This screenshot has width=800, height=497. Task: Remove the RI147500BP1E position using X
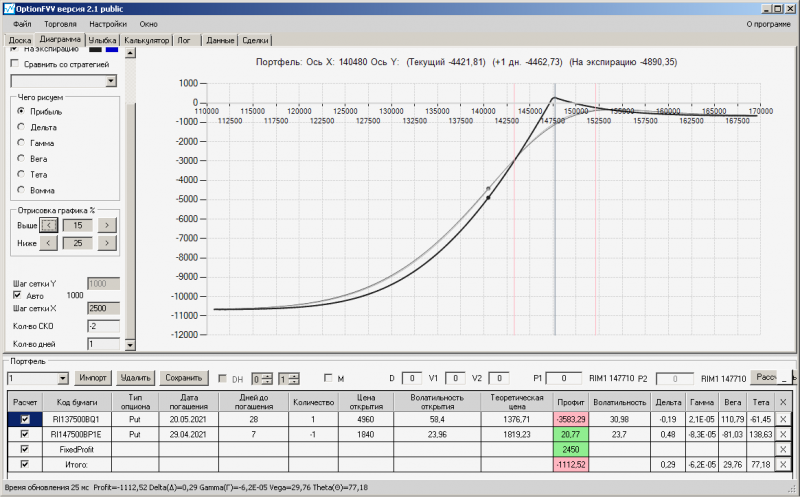tap(783, 434)
